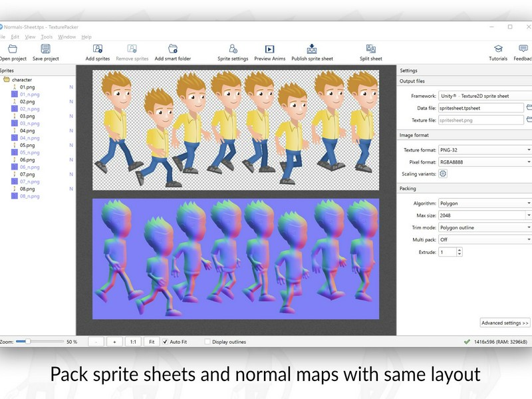Image resolution: width=532 pixels, height=399 pixels.
Task: Click the Fit zoom button
Action: click(152, 342)
